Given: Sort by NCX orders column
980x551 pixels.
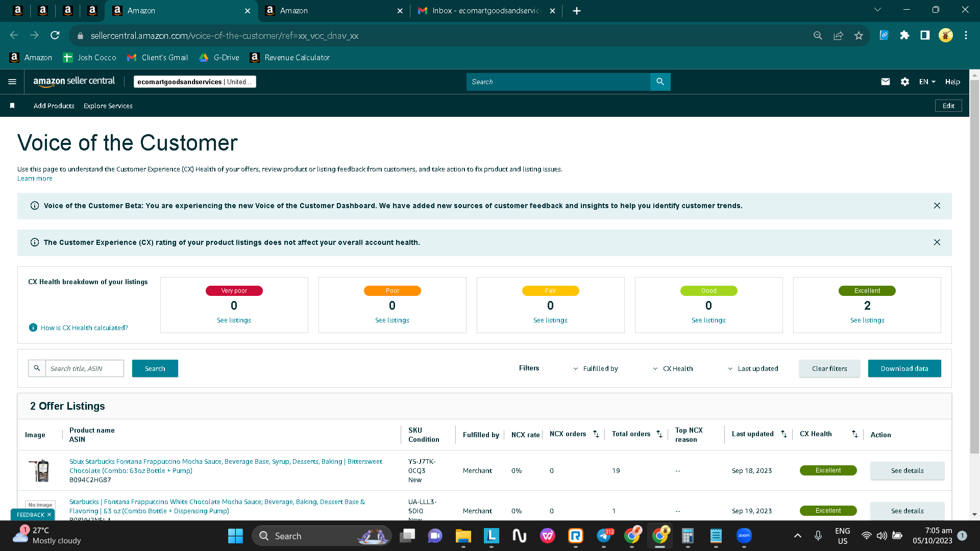Looking at the screenshot, I should coord(596,434).
